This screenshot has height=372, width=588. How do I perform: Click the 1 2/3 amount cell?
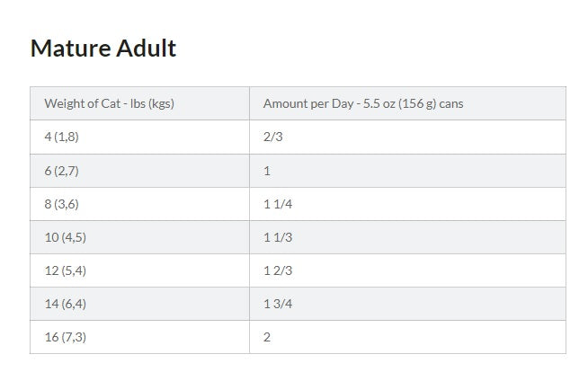click(x=407, y=270)
